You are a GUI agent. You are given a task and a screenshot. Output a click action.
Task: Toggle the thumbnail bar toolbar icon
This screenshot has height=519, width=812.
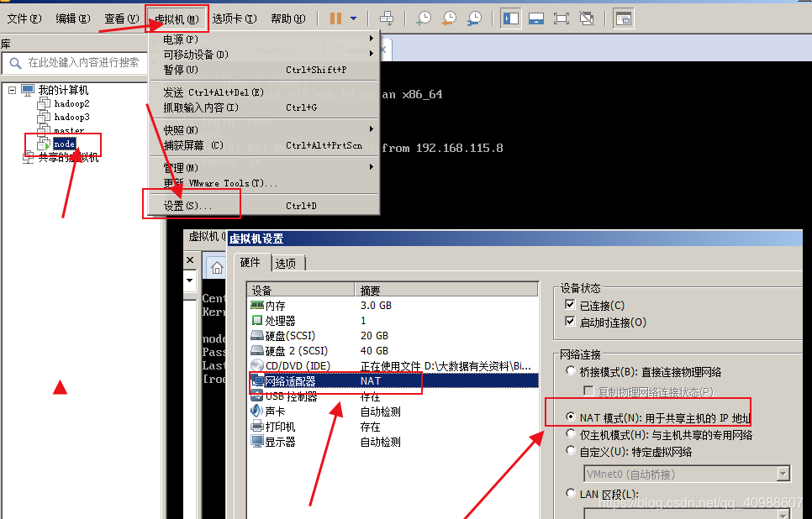pos(537,18)
